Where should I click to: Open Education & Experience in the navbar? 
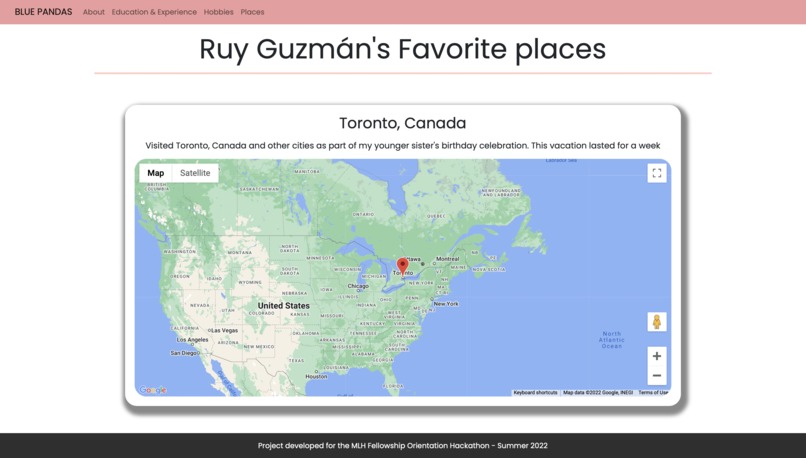pyautogui.click(x=154, y=12)
